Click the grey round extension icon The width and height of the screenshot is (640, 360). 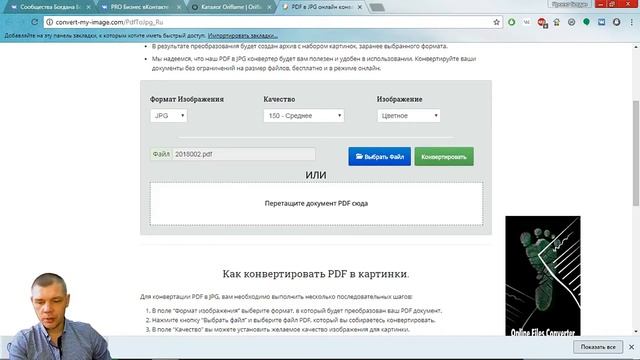571,22
